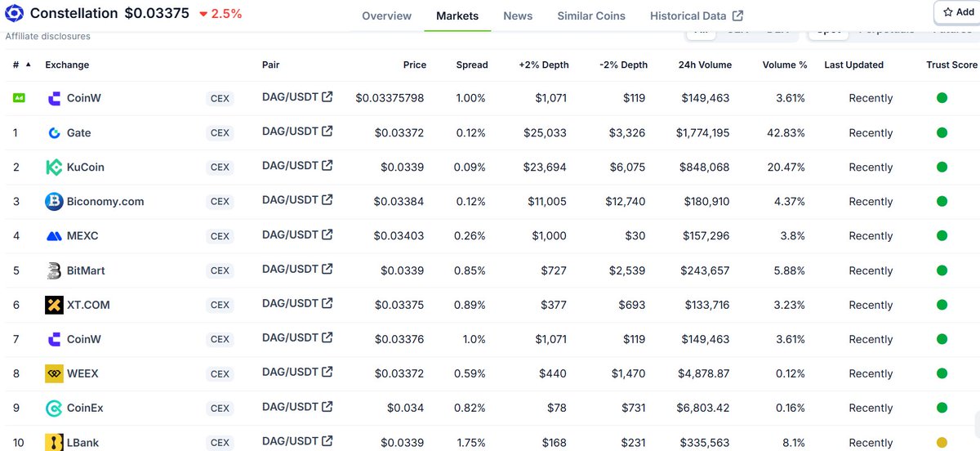Click the CoinW logo in row 7
980x451 pixels.
coord(54,339)
